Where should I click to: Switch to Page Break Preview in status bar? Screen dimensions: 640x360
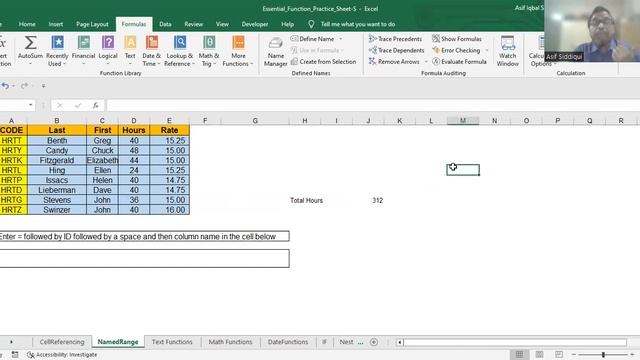[x=559, y=354]
